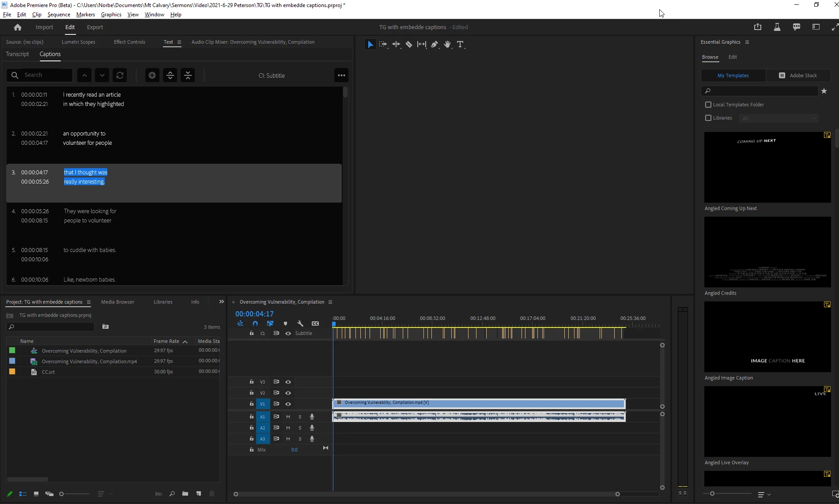
Task: Open the Workspaces dropdown icon
Action: coord(816,27)
